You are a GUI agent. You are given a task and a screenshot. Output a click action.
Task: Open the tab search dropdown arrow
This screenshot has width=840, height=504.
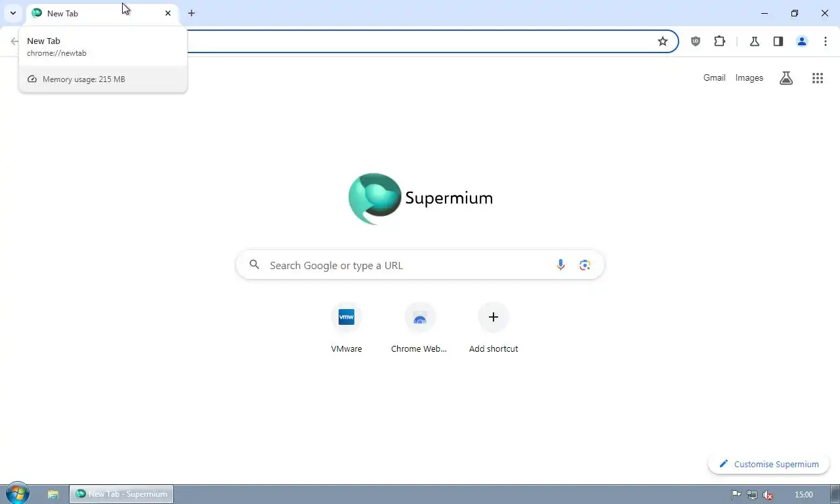[12, 13]
